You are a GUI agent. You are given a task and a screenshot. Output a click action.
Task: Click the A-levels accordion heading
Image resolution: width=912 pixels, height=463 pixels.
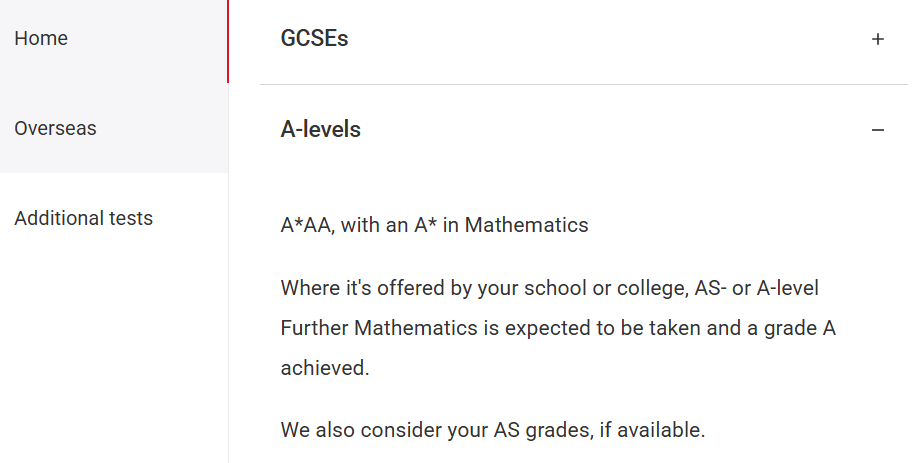coord(320,129)
